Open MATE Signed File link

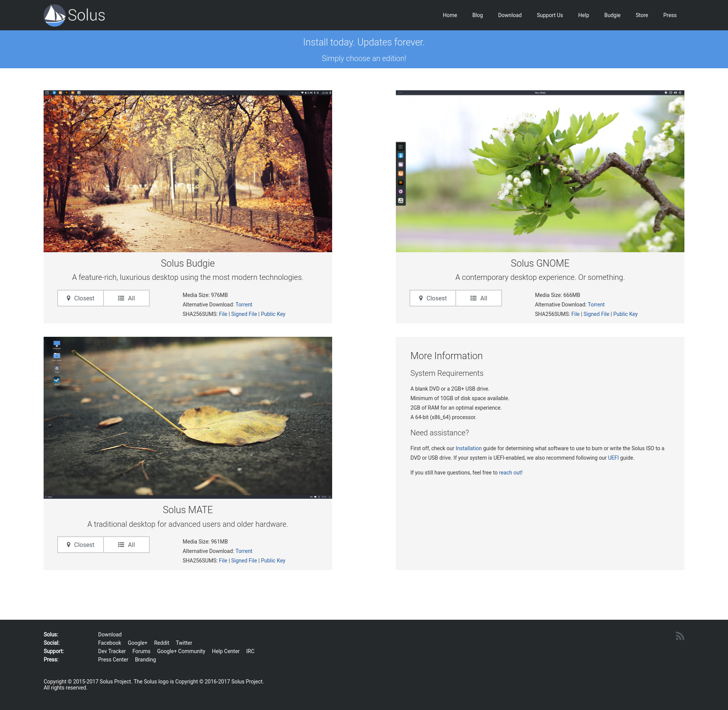click(x=244, y=561)
